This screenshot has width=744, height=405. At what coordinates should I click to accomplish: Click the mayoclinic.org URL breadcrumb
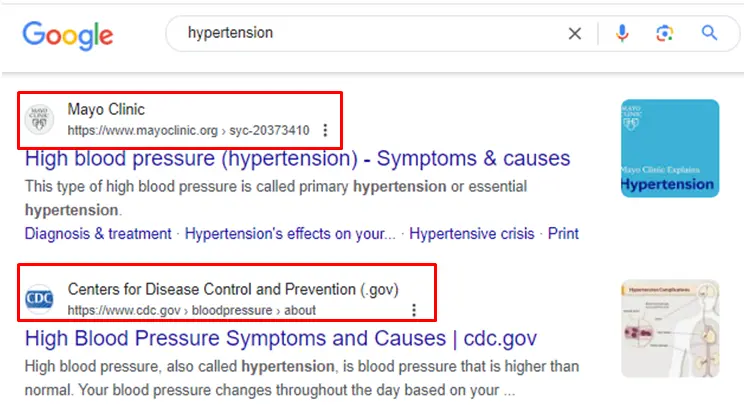click(188, 131)
